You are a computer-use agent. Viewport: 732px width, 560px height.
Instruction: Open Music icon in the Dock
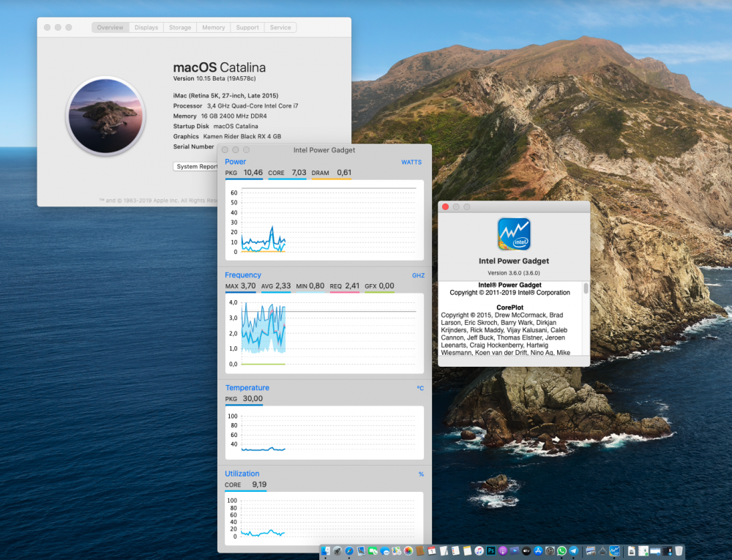(x=479, y=550)
